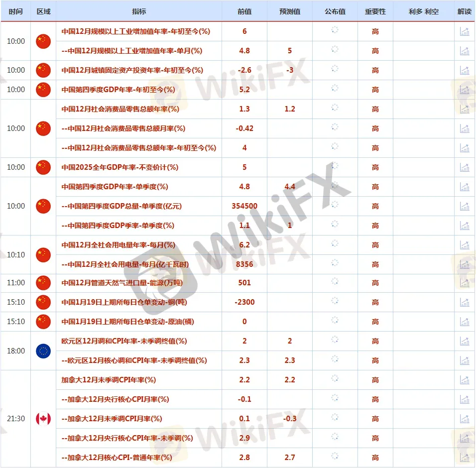Screen dimensions: 476x468
Task: Click the EU flag at 18:00
Action: point(43,351)
